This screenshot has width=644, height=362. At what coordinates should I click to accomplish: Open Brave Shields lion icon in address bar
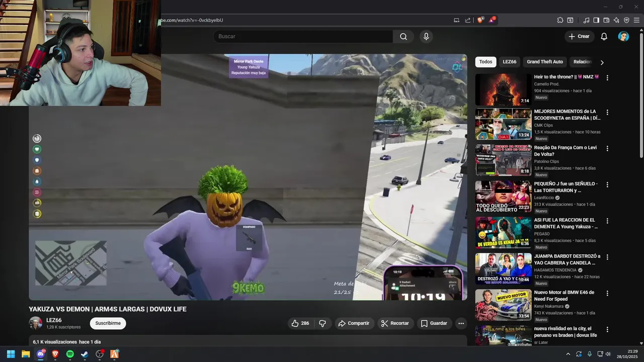(480, 20)
